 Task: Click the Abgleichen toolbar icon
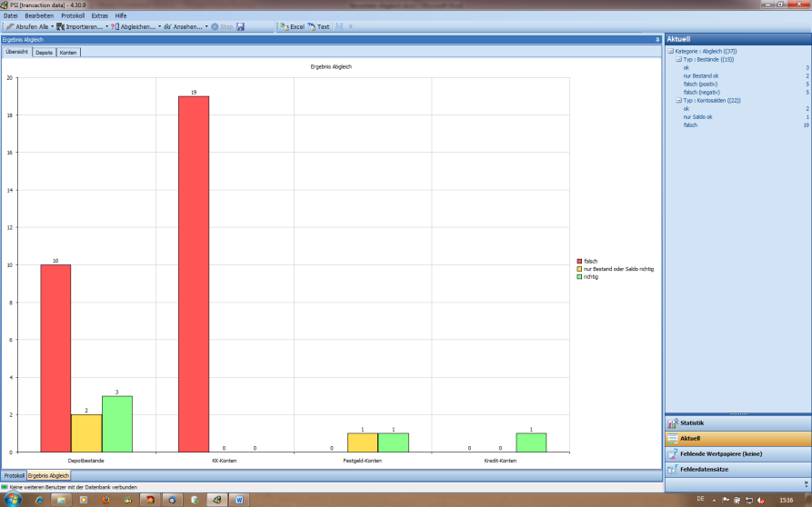tap(114, 26)
